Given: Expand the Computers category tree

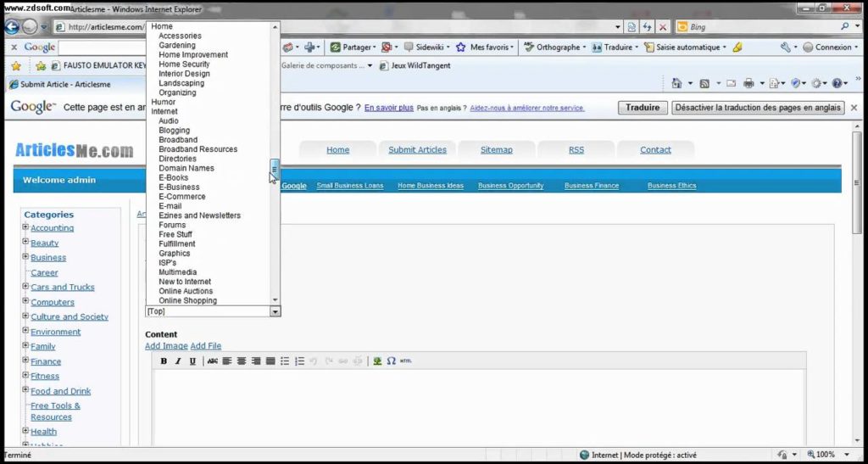Looking at the screenshot, I should (x=25, y=301).
